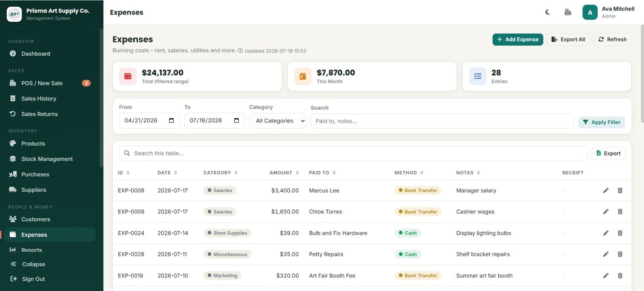
Task: Toggle dark mode moon icon
Action: [547, 12]
